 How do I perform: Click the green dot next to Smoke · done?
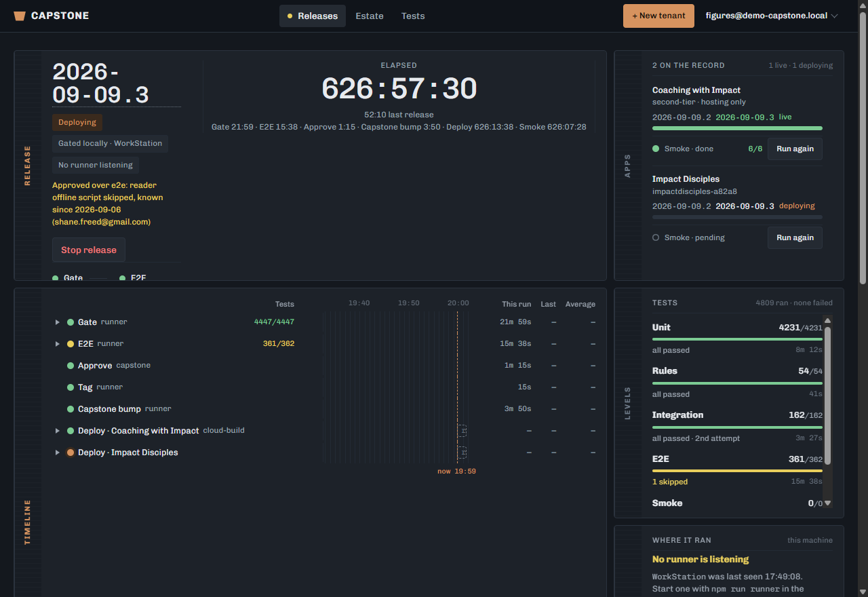656,149
